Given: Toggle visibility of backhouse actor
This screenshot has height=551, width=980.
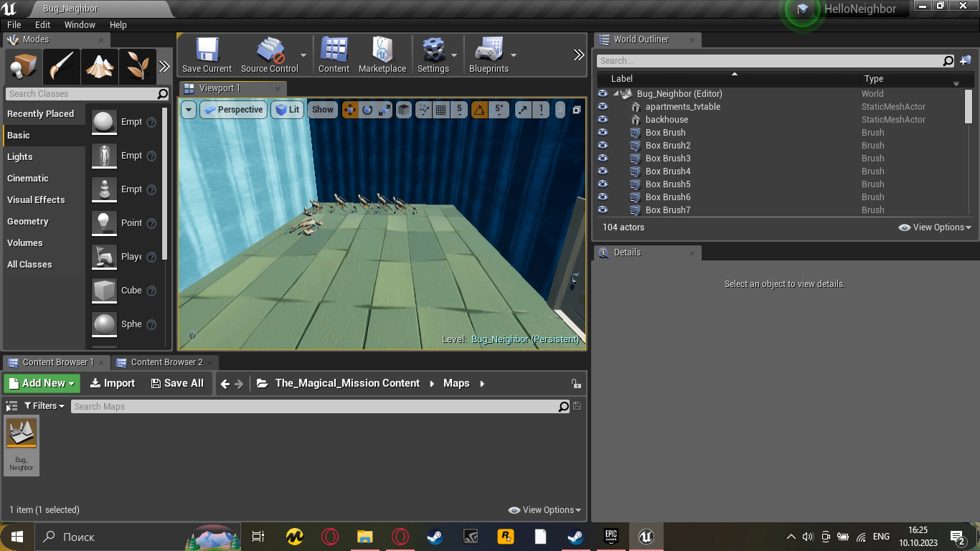Looking at the screenshot, I should 603,120.
